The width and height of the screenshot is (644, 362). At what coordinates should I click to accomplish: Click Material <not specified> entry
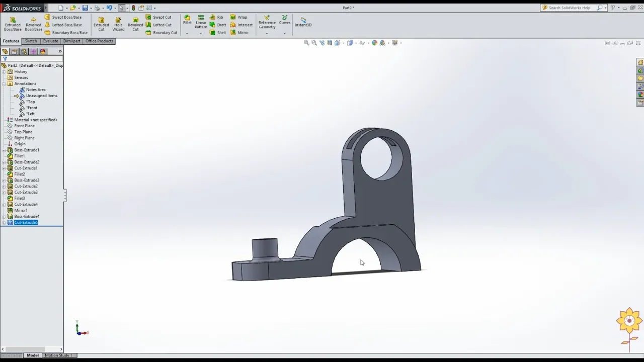coord(36,120)
